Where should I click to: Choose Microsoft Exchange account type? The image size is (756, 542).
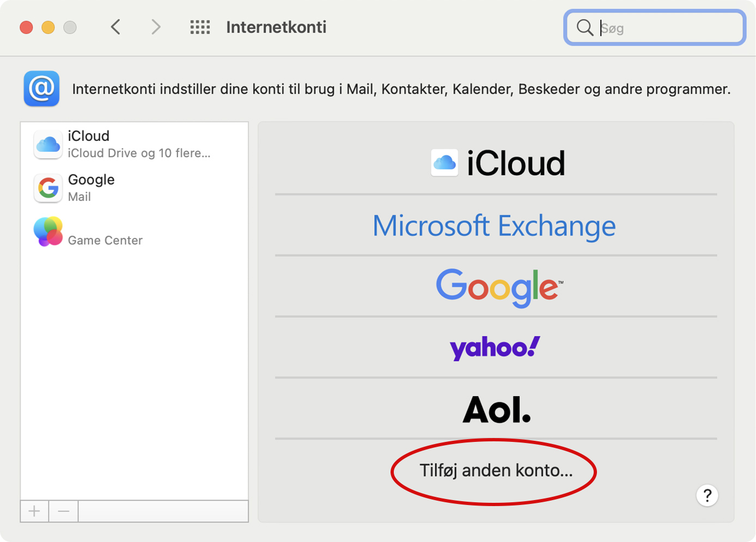(x=496, y=225)
